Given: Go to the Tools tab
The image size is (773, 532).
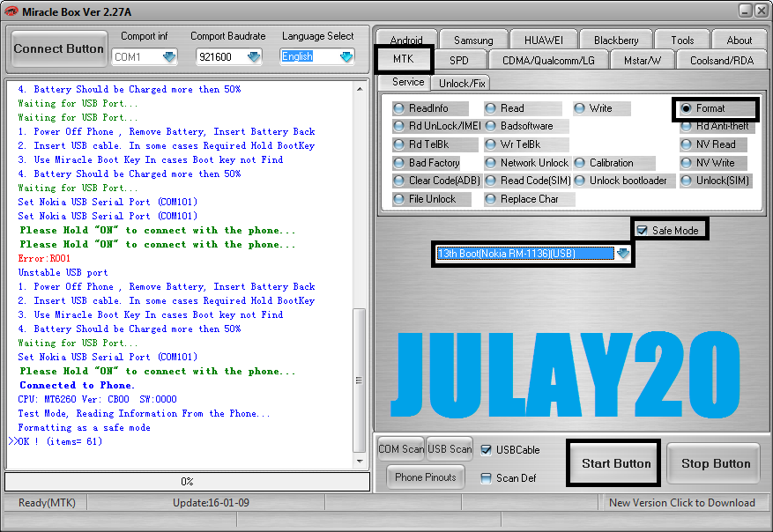Looking at the screenshot, I should [x=682, y=40].
